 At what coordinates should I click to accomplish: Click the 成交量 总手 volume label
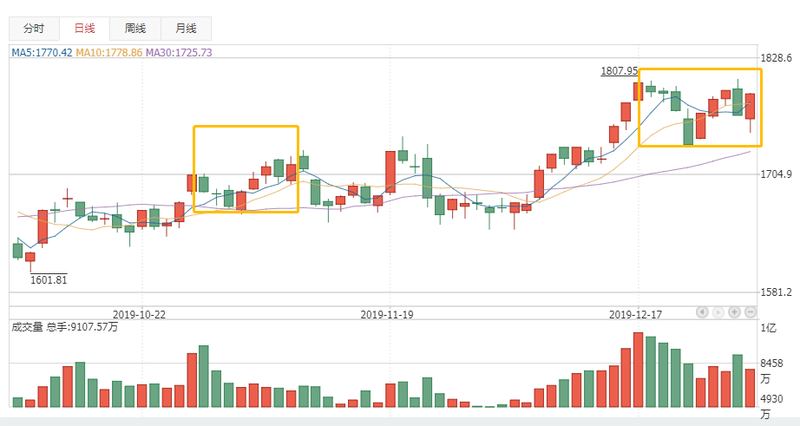point(66,326)
